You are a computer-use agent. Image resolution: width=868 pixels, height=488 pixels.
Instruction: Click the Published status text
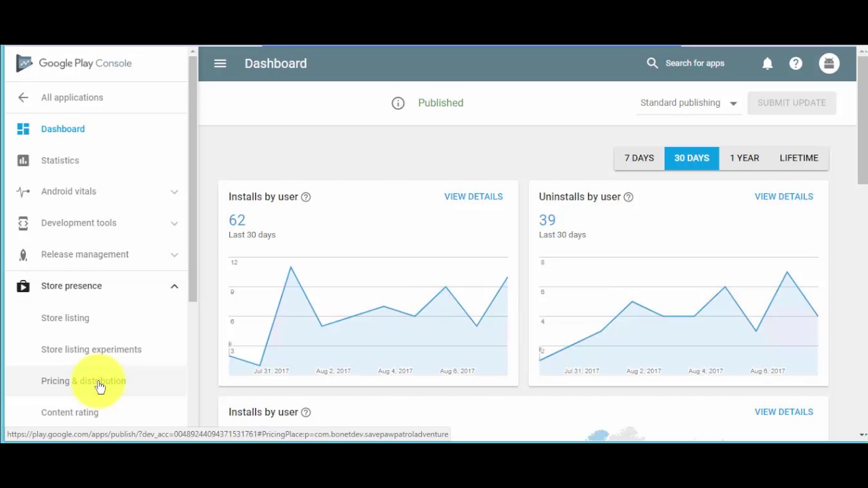441,103
